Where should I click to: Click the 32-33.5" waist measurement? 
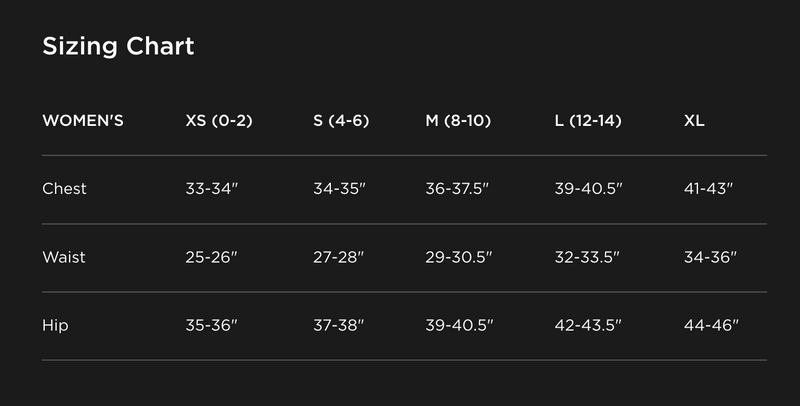tap(587, 257)
